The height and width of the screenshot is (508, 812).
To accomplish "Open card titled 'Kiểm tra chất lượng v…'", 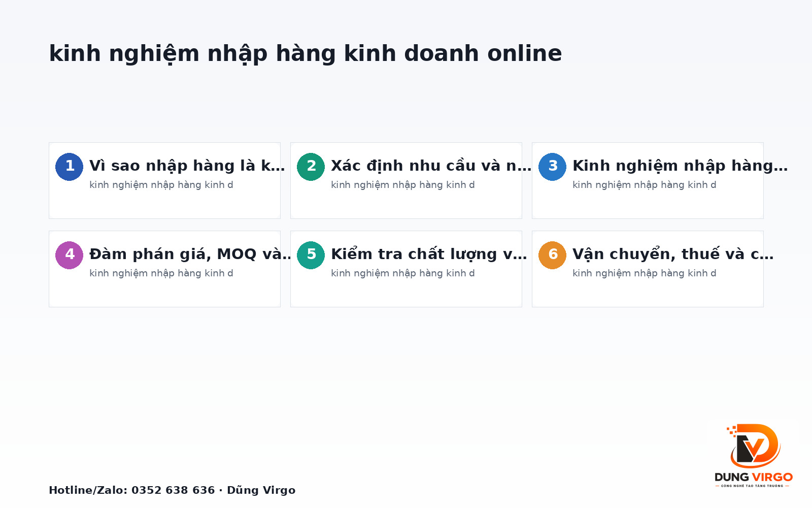I will pos(406,269).
